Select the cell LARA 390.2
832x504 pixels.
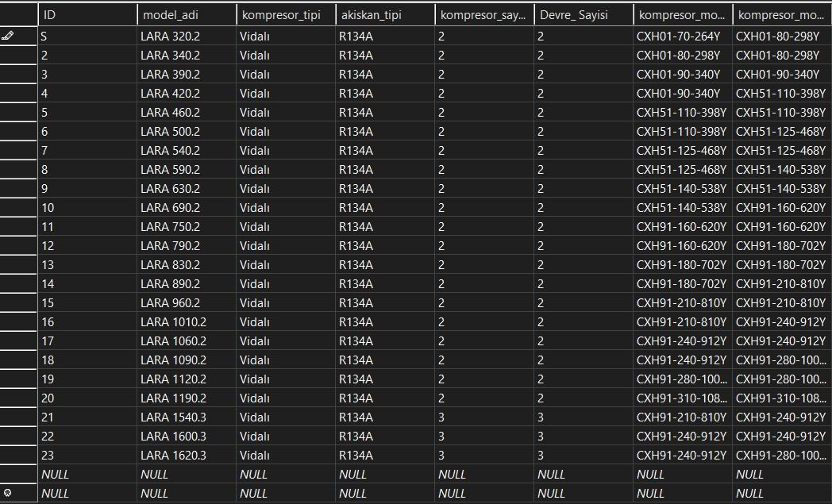click(187, 75)
